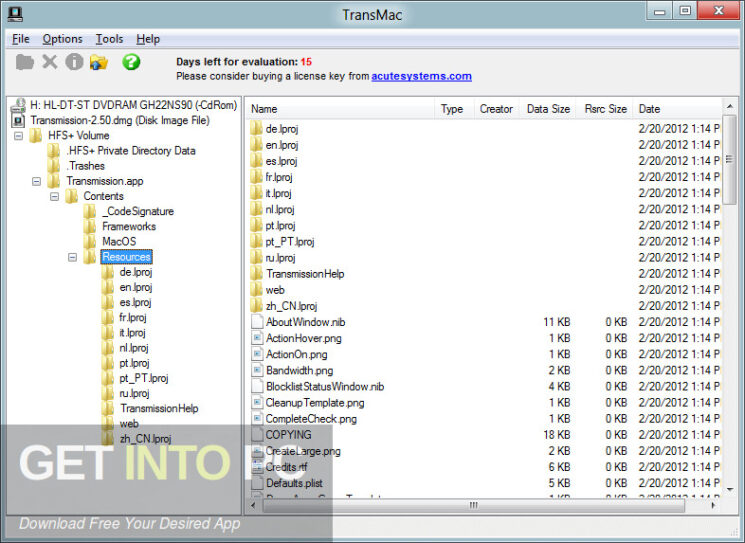
Task: Select web folder in the file list
Action: tap(275, 290)
